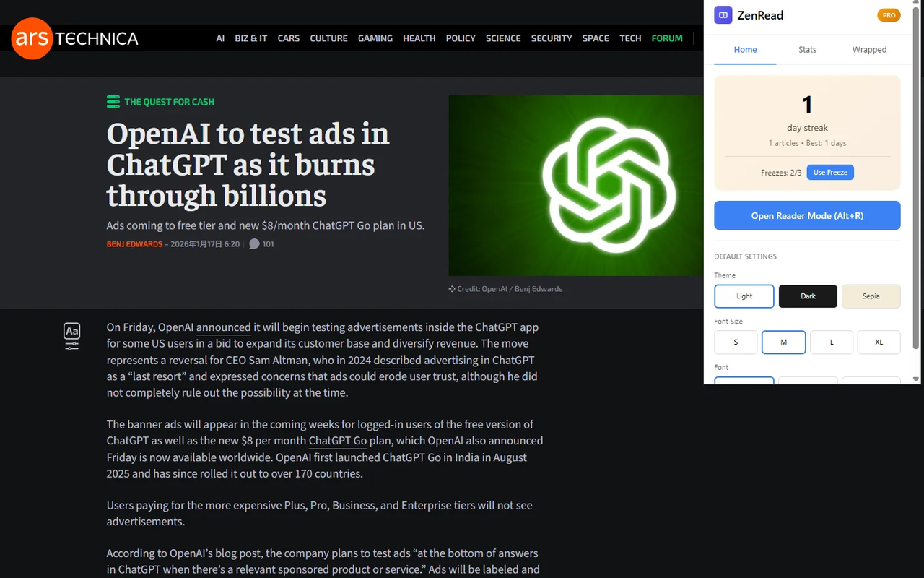Click 'Freezes: 2/3' text
Image resolution: width=924 pixels, height=578 pixels.
781,173
